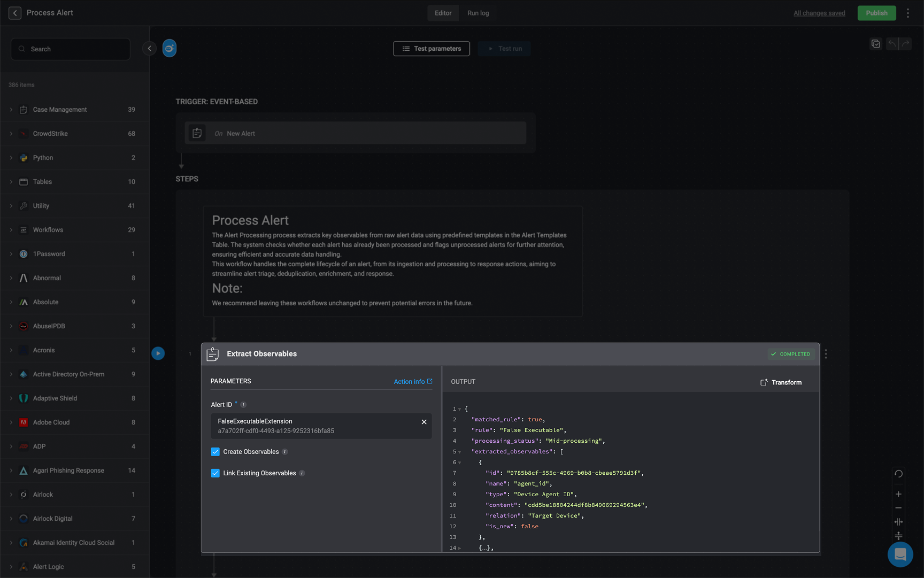Expand the Workflows category
Screen dimensions: 924x578
click(x=11, y=230)
